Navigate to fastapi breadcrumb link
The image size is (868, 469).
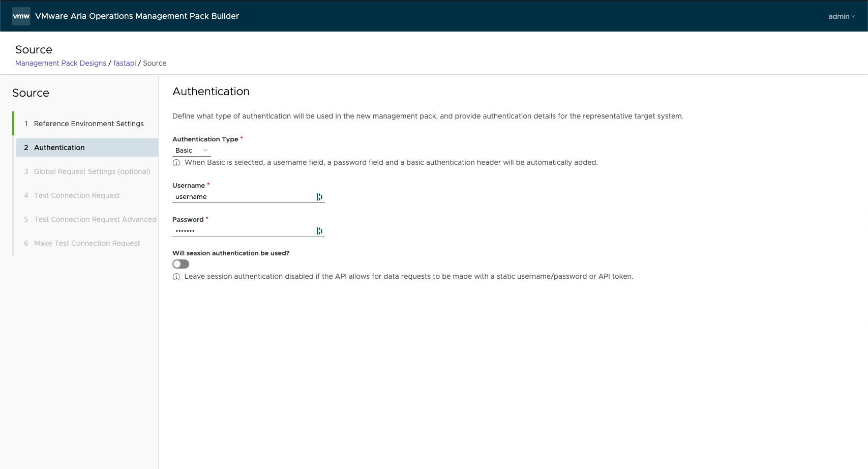[x=125, y=63]
